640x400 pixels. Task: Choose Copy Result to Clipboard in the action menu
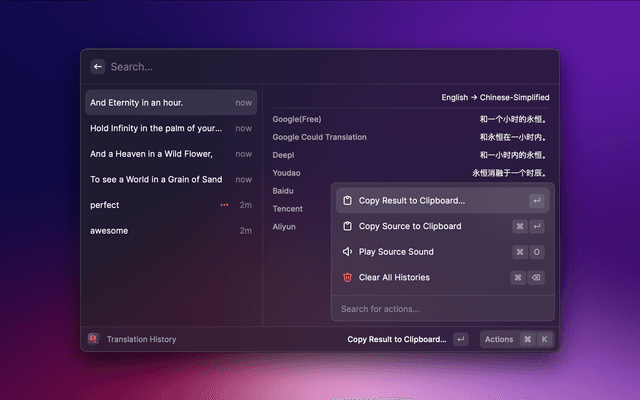point(411,201)
